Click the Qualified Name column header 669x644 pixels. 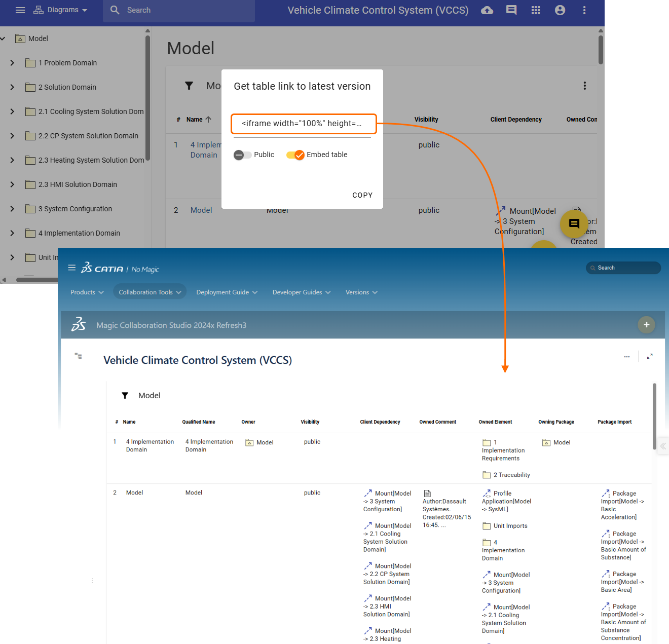point(199,422)
